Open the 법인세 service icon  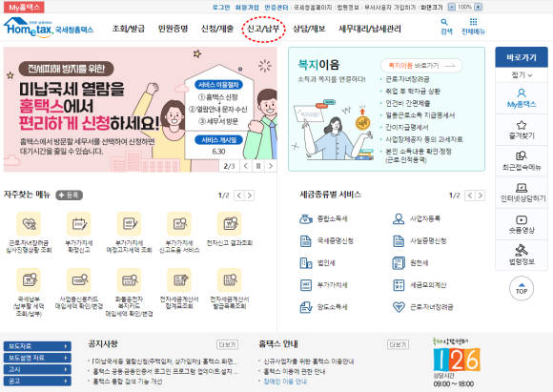pos(306,263)
